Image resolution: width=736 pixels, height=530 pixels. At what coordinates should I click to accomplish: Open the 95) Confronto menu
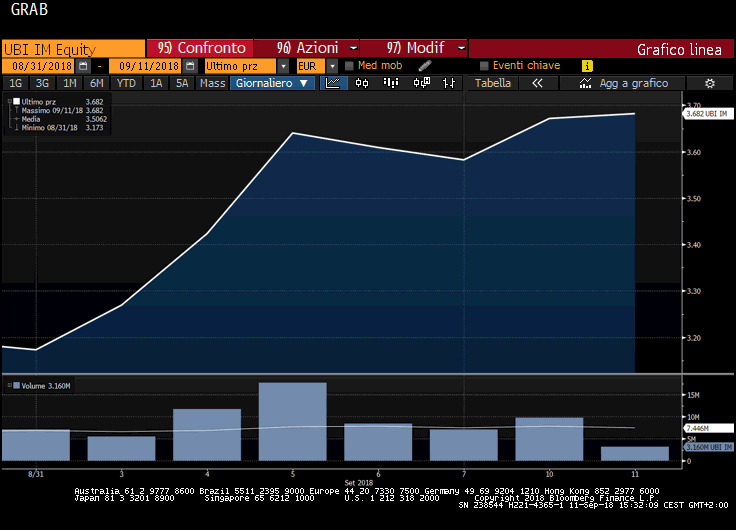(200, 48)
